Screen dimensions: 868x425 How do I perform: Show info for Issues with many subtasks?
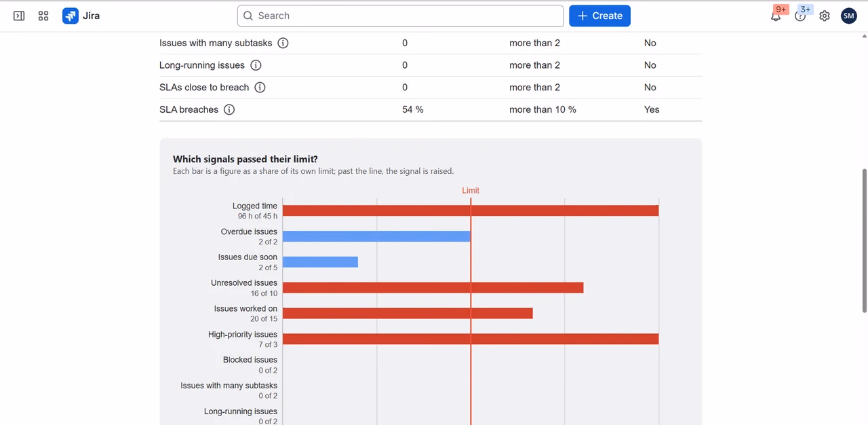(x=283, y=43)
